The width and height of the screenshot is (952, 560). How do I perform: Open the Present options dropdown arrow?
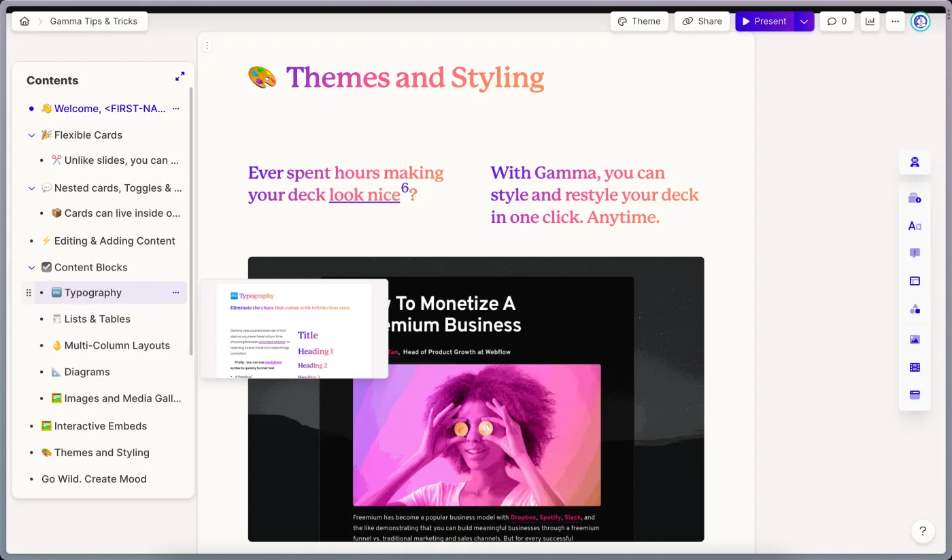pyautogui.click(x=804, y=21)
